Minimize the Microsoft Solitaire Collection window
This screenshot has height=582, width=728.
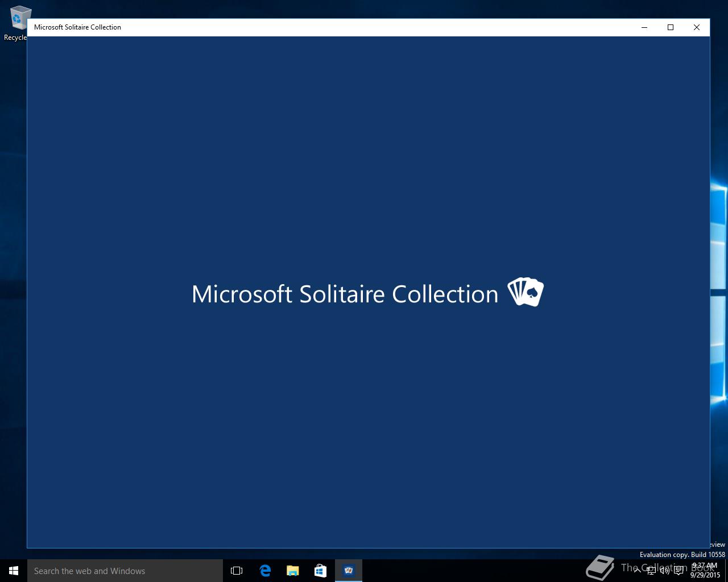click(x=644, y=27)
